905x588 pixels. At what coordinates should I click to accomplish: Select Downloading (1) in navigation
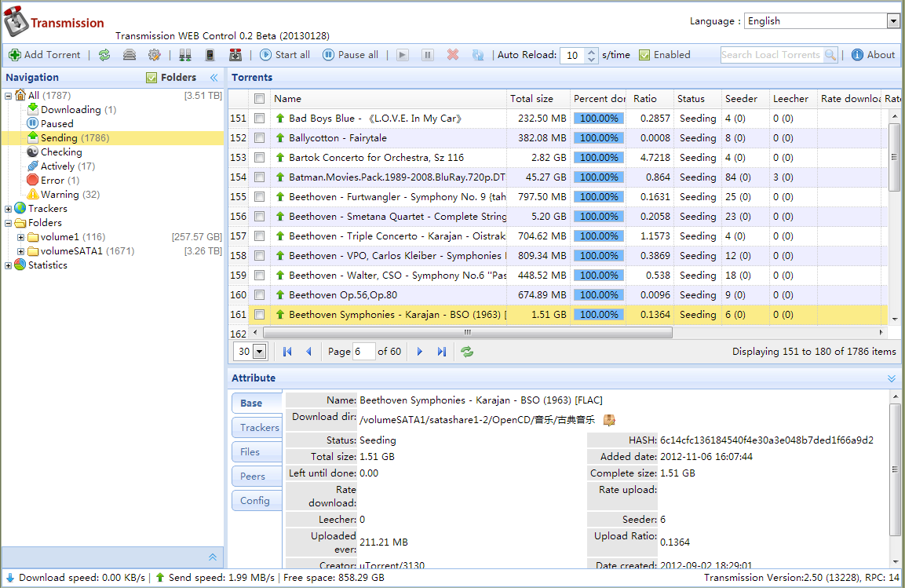(x=72, y=110)
